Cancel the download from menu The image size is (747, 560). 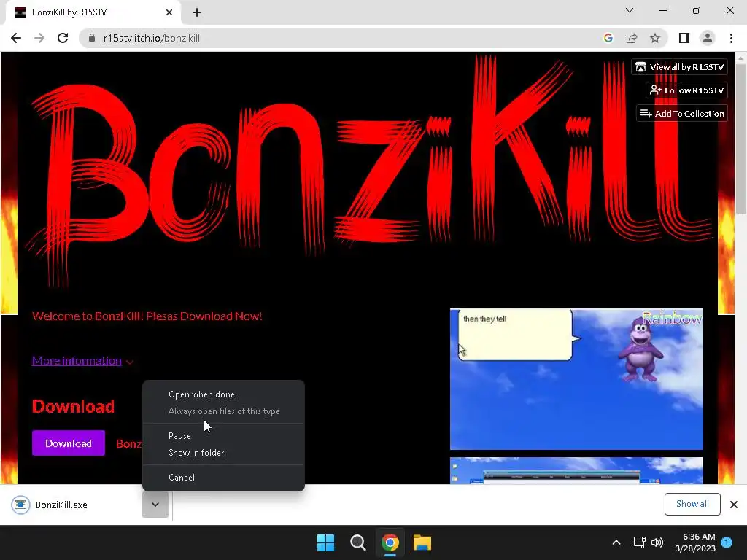tap(223, 477)
